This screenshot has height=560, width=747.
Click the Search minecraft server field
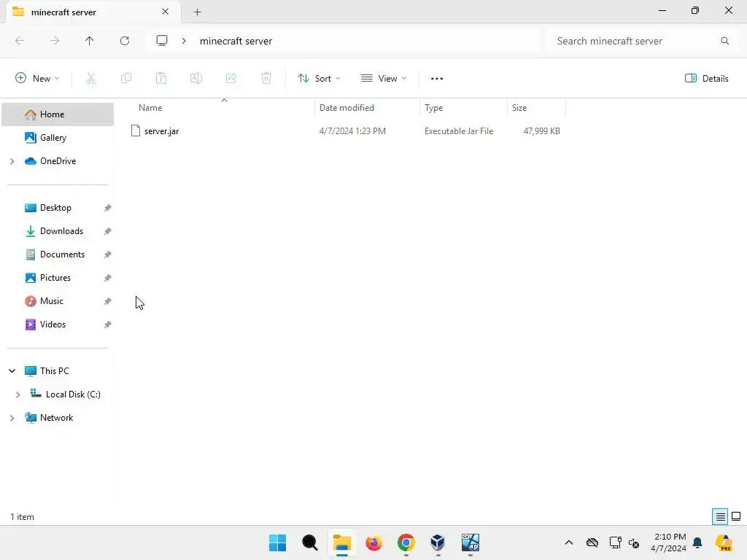click(642, 41)
